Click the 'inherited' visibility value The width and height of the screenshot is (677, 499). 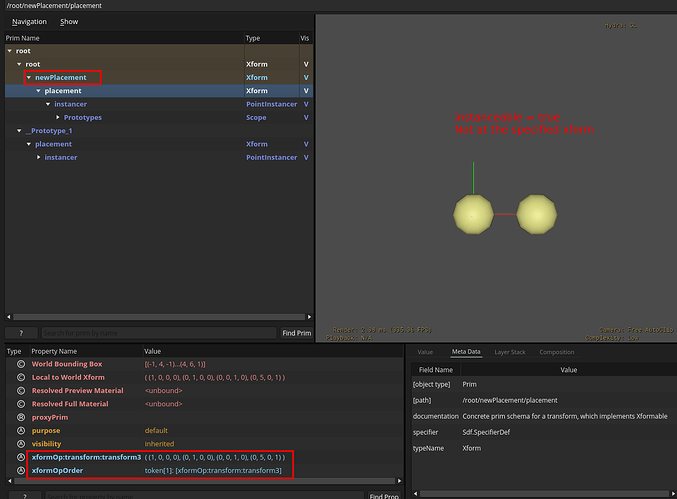(159, 444)
